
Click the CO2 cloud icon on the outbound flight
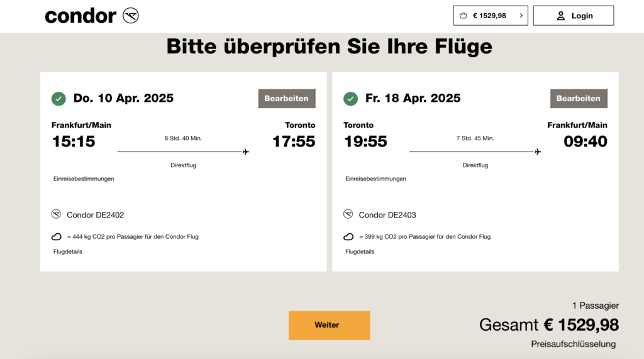(57, 237)
